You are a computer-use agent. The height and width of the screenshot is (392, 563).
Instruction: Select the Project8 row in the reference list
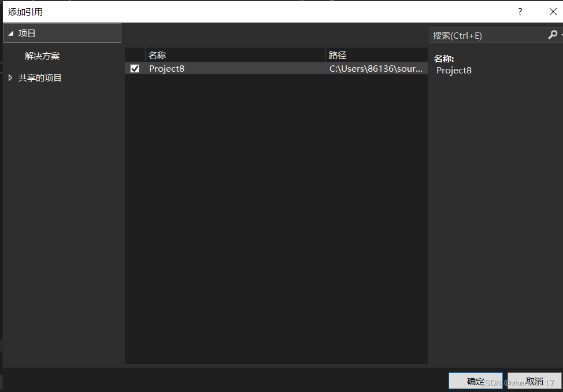[231, 68]
